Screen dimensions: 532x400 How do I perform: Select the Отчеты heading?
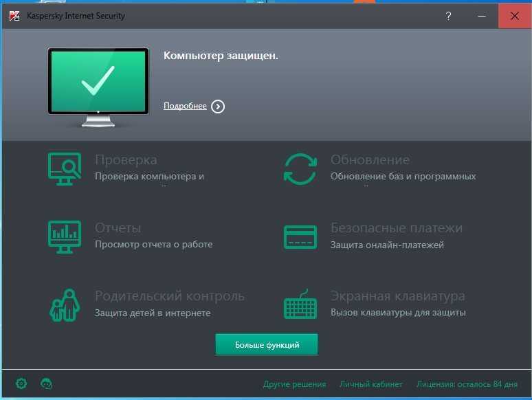click(118, 228)
